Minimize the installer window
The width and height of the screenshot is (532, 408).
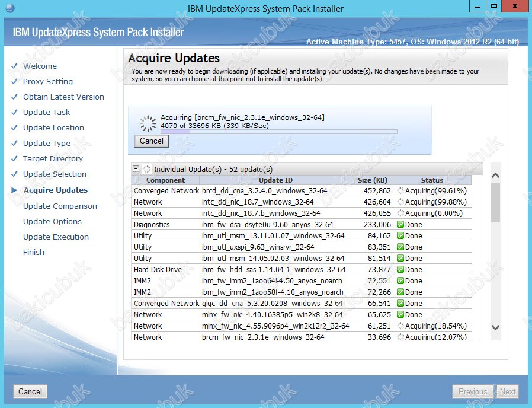[477, 7]
